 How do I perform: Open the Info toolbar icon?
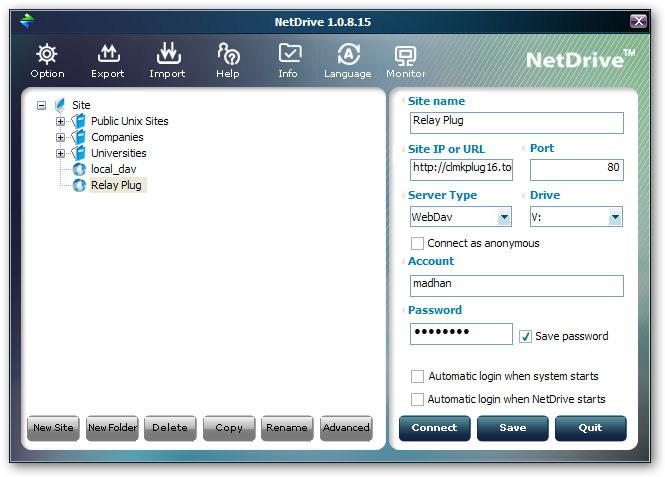pos(288,60)
